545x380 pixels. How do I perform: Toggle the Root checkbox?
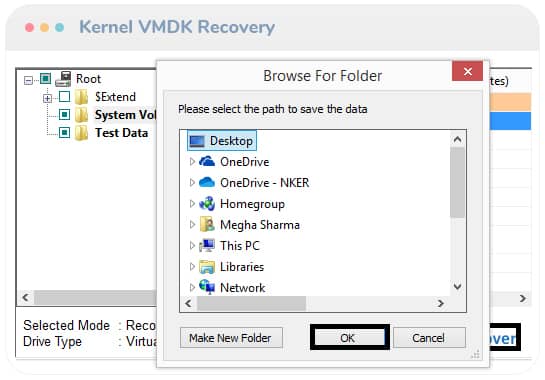tap(45, 79)
